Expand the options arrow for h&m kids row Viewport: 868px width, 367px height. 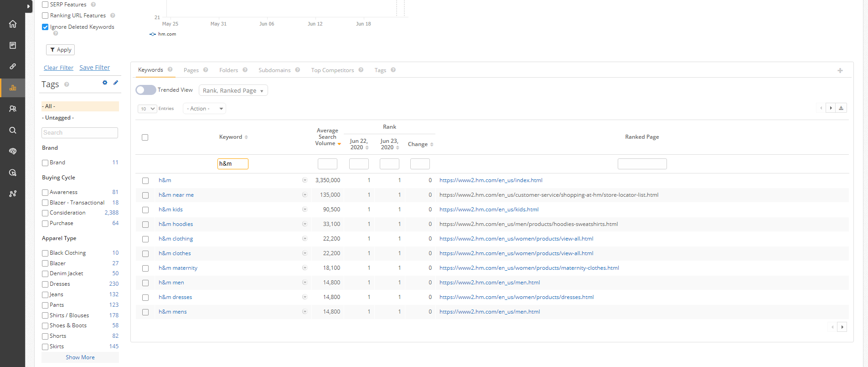tap(305, 210)
